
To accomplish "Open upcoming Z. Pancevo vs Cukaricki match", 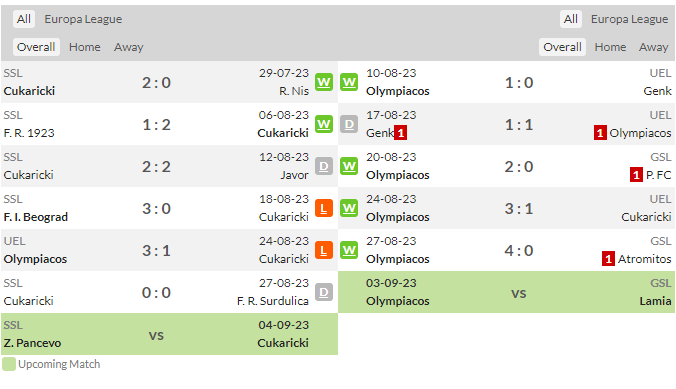I will point(169,334).
